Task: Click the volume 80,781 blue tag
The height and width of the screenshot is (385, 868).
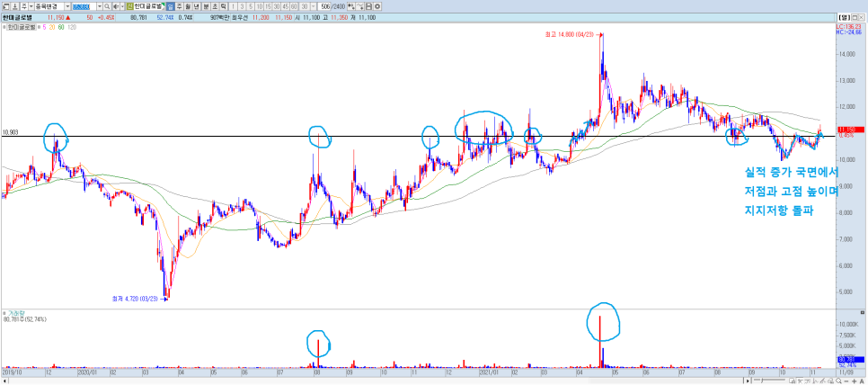Action: tap(850, 359)
